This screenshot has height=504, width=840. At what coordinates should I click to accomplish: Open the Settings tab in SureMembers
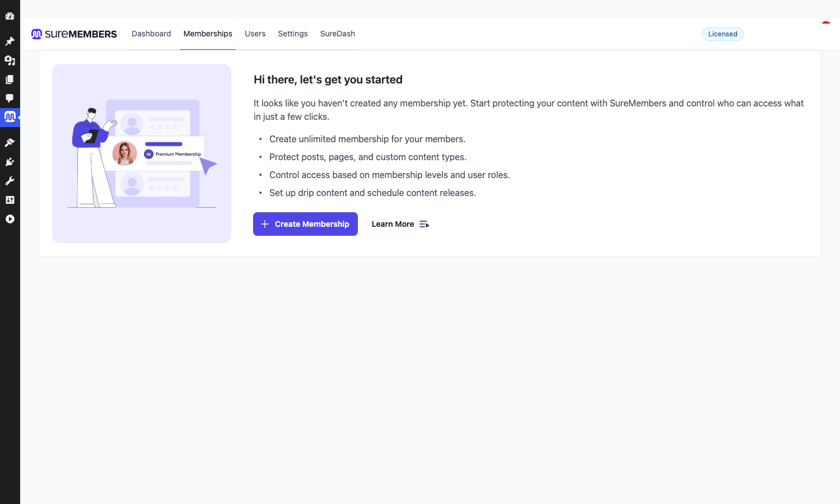point(293,34)
